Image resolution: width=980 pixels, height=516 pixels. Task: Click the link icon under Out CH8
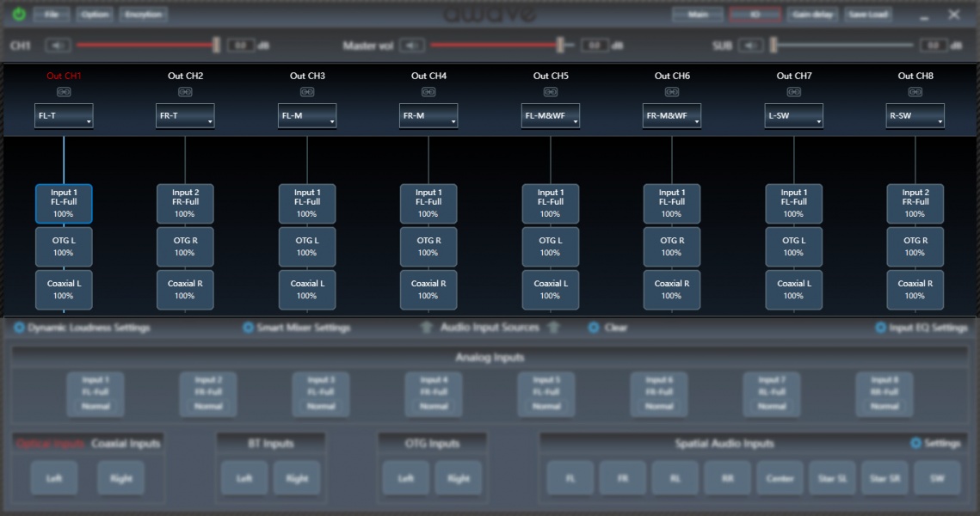[915, 92]
